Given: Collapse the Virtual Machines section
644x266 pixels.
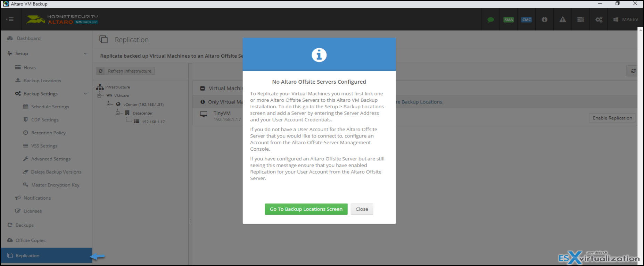Looking at the screenshot, I should click(203, 89).
